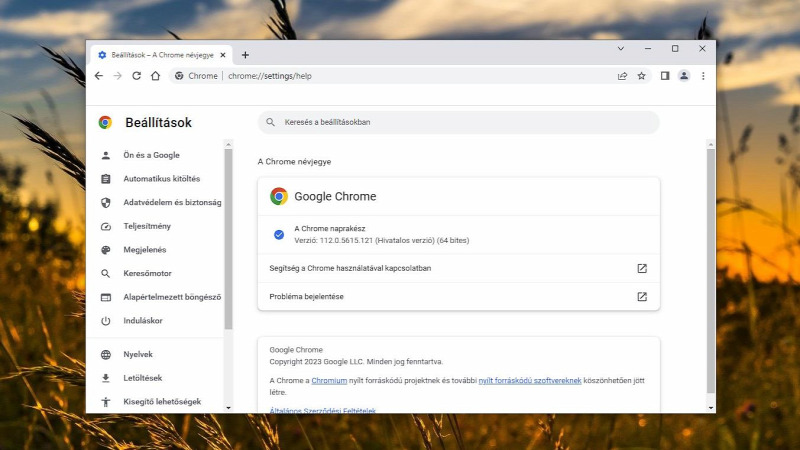Image resolution: width=800 pixels, height=450 pixels.
Task: Open the tab search chevron
Action: [x=621, y=48]
